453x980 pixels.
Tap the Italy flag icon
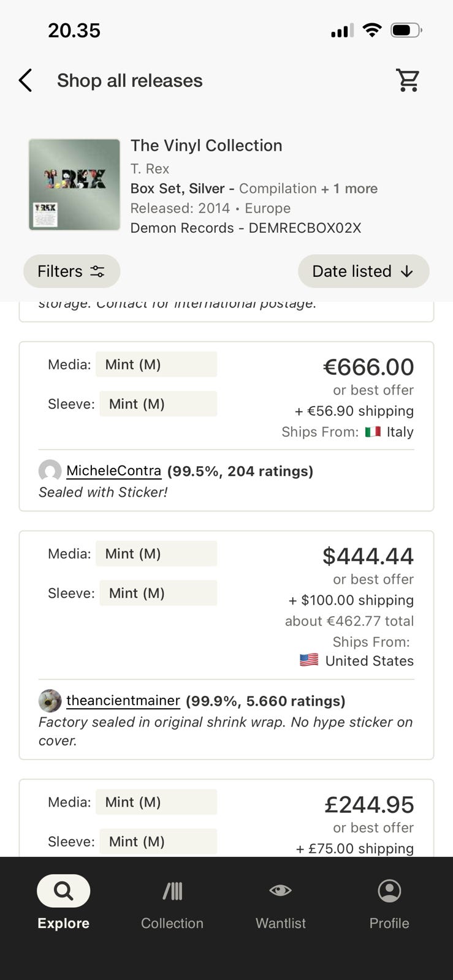[373, 432]
